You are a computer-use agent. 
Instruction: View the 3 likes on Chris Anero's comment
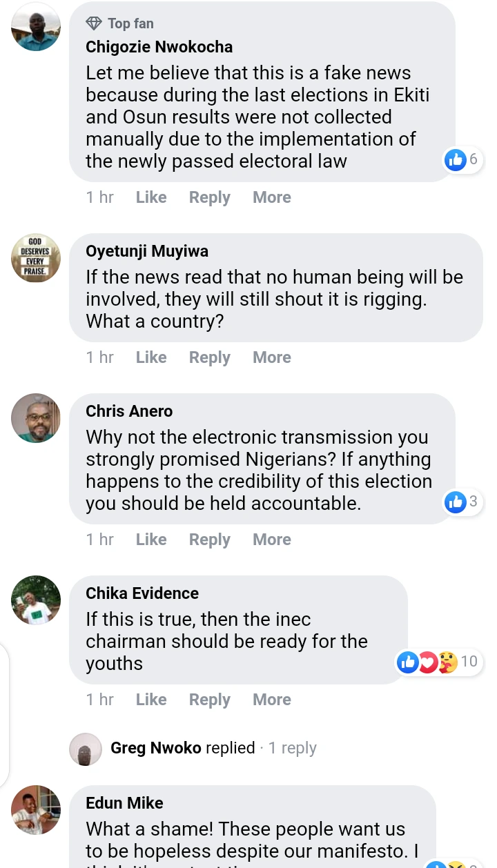(x=462, y=502)
